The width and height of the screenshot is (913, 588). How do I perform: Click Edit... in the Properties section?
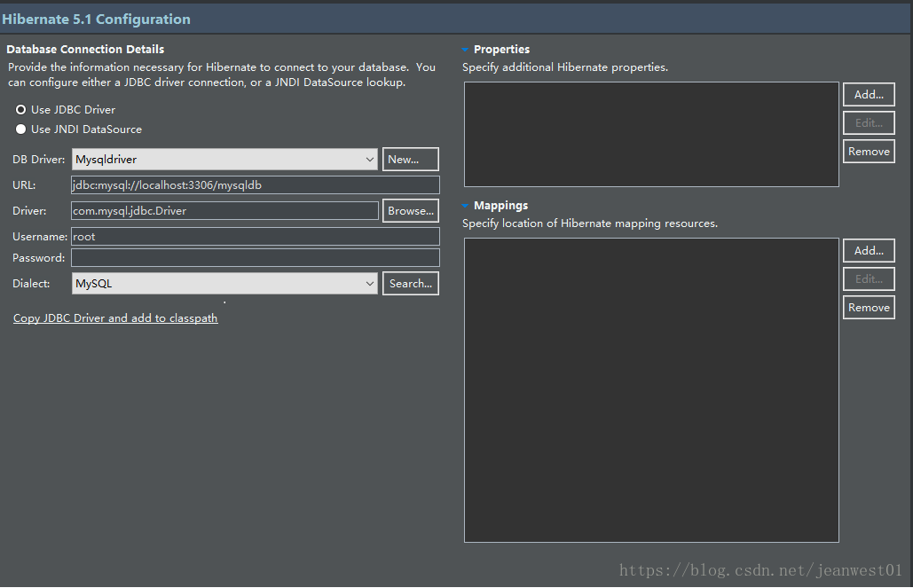click(869, 123)
